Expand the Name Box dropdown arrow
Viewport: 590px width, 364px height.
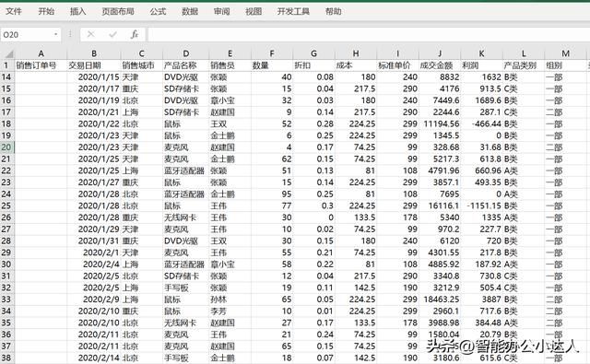pos(55,35)
